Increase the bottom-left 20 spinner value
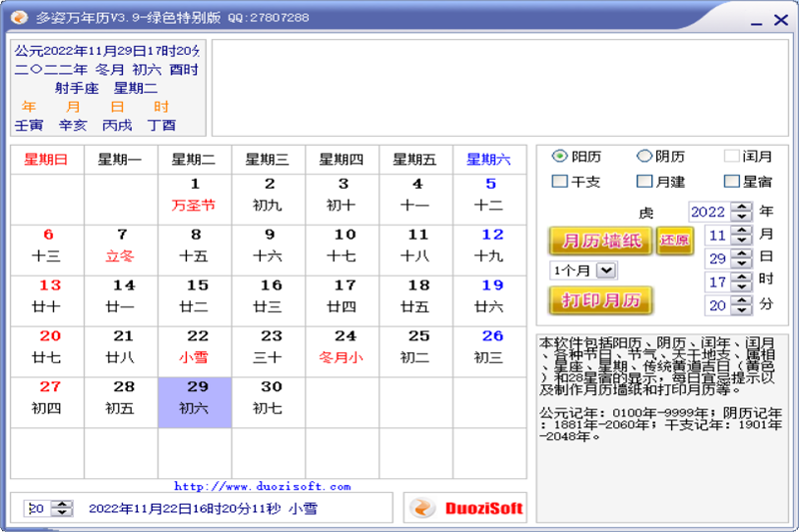799x532 pixels. click(62, 504)
